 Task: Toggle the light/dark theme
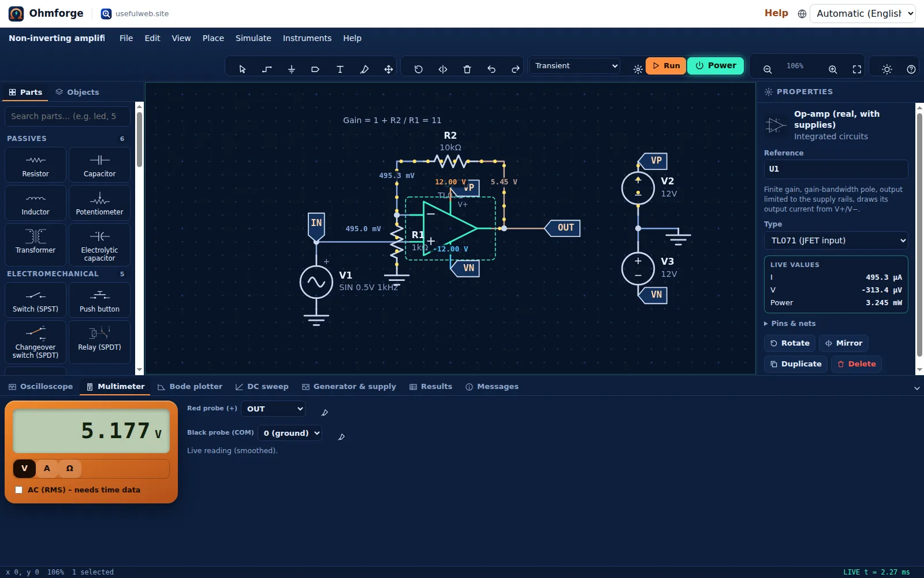pyautogui.click(x=887, y=69)
